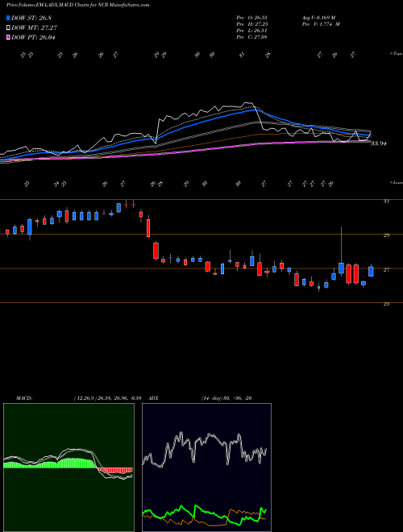403x532 pixels.
Task: Click the 29 price axis label
Action: tap(386, 235)
